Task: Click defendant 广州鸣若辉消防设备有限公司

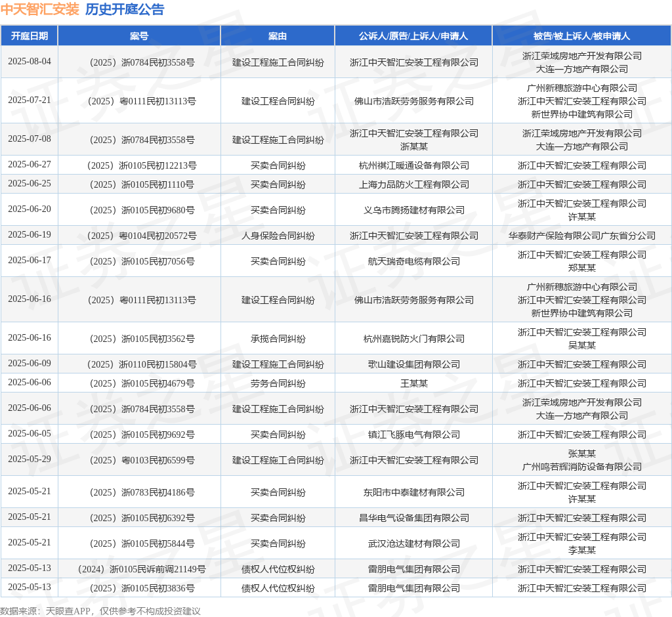Action: (581, 467)
